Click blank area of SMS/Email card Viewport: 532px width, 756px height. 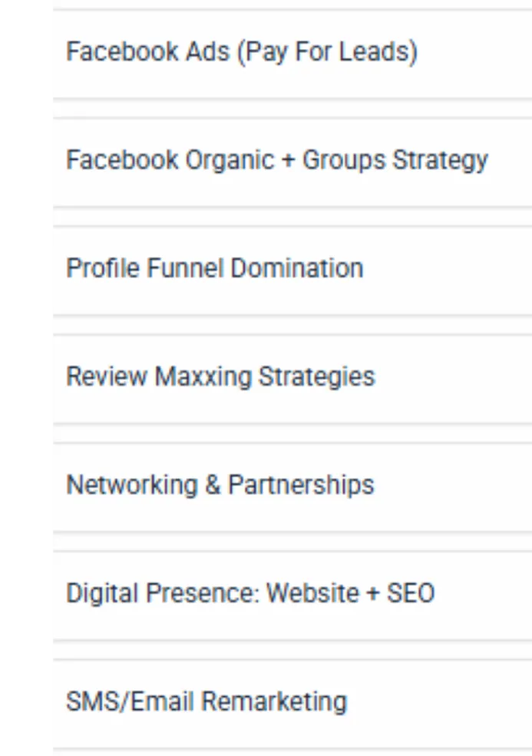click(438, 704)
